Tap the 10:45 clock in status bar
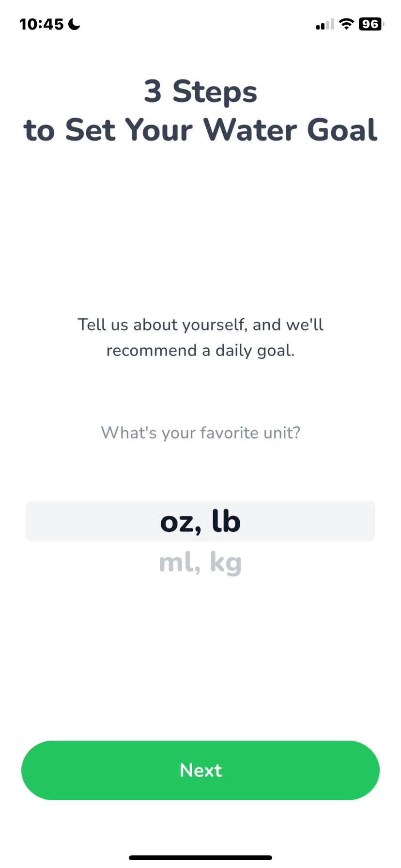This screenshot has height=868, width=401. (42, 24)
